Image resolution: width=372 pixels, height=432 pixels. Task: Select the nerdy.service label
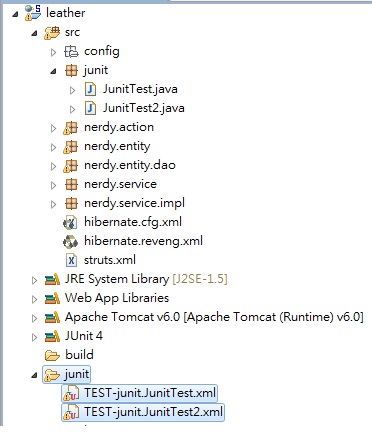click(x=120, y=184)
